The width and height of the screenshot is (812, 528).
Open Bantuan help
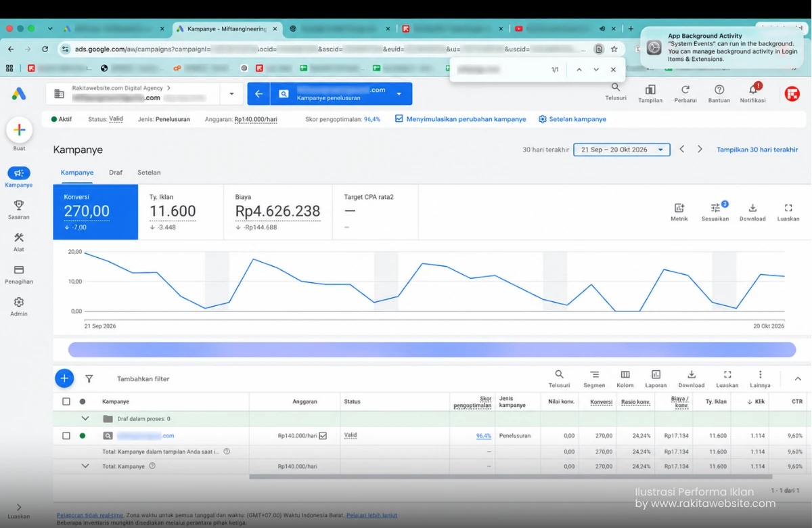[x=719, y=93]
